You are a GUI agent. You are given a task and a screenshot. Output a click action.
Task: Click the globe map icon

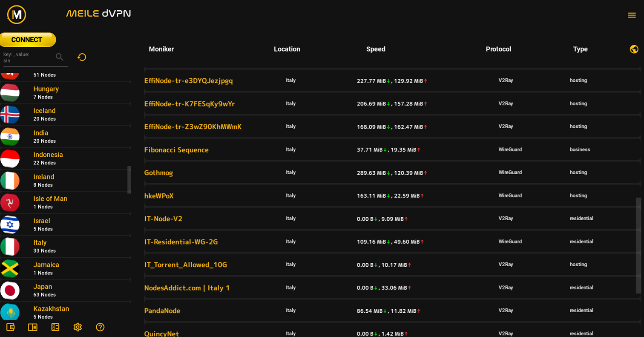[x=634, y=49]
